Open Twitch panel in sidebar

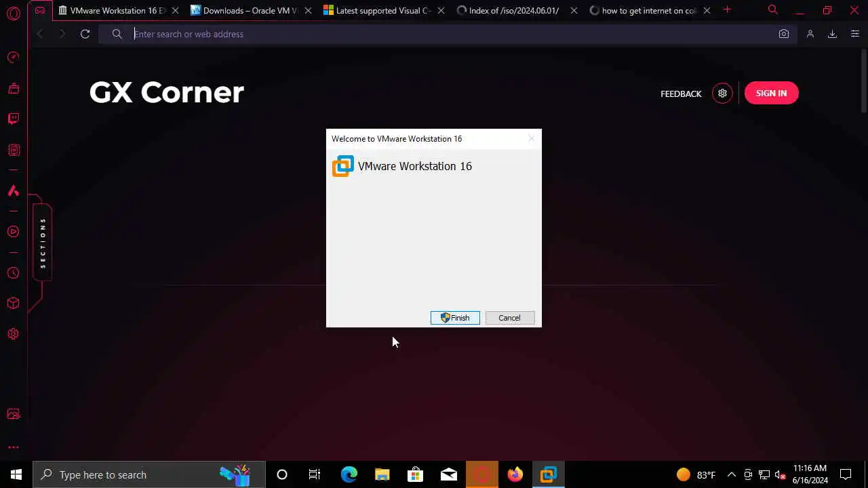pyautogui.click(x=13, y=119)
